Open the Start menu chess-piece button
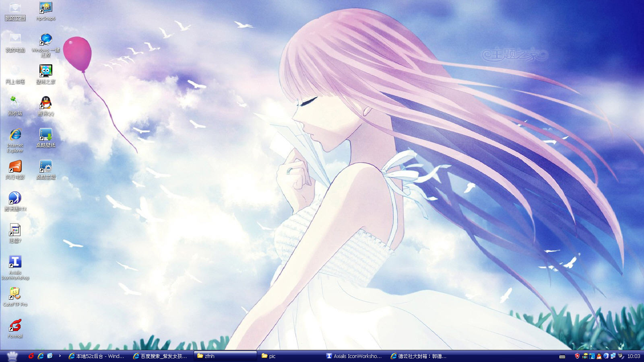Viewport: 644px width, 362px height. click(x=12, y=356)
